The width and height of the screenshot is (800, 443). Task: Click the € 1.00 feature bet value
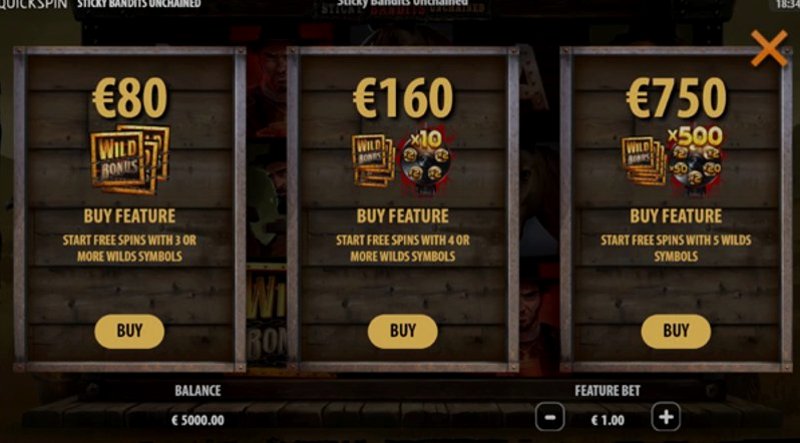coord(608,420)
